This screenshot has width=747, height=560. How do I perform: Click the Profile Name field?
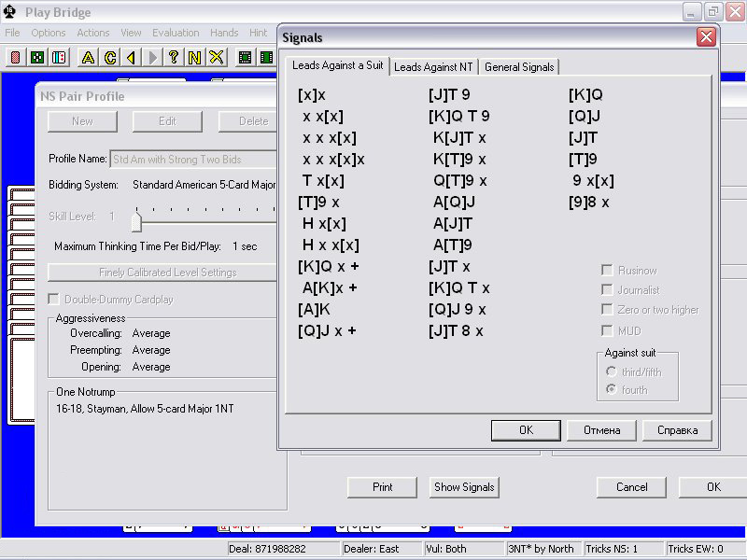193,159
